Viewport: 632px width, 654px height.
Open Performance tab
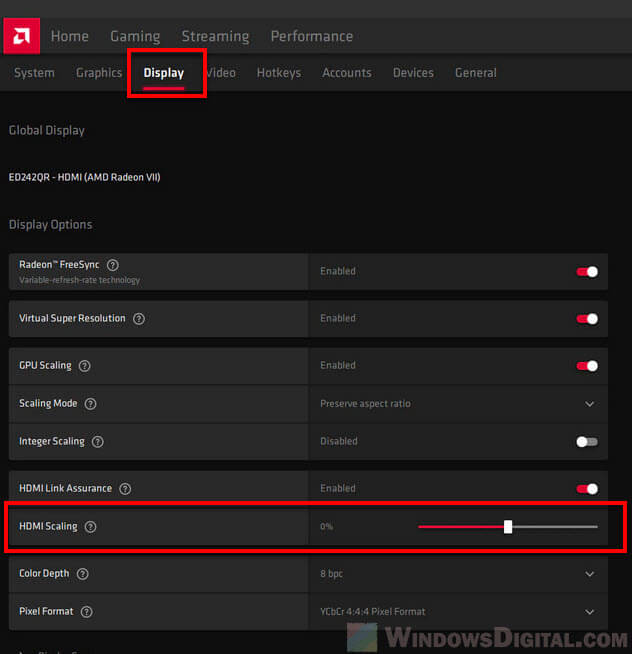[312, 36]
